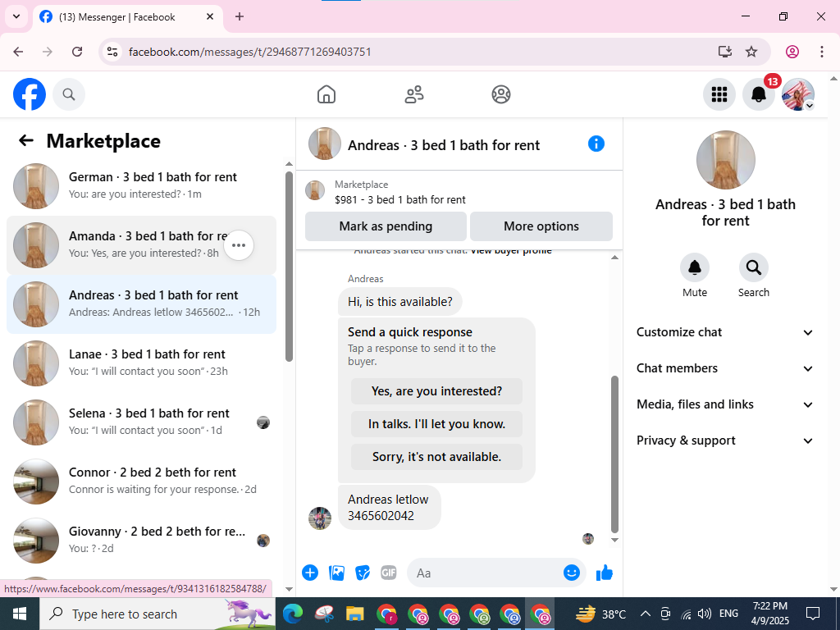The image size is (840, 630).
Task: Send quick reply In talks. I'll let you know.
Action: pos(436,424)
